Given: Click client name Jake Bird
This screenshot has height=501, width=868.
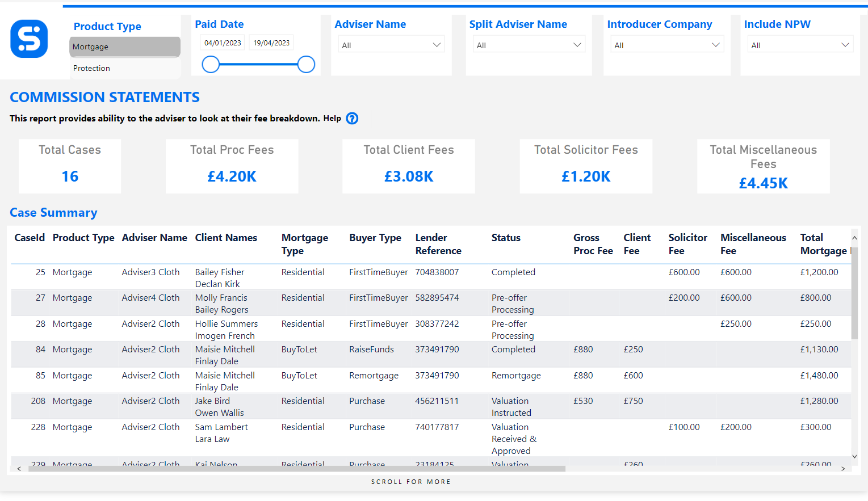Looking at the screenshot, I should 212,401.
